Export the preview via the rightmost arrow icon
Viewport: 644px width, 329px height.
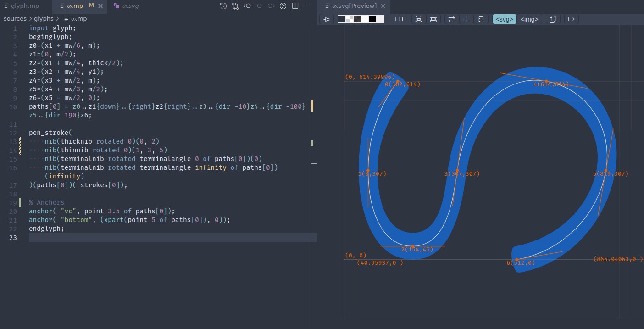click(571, 19)
